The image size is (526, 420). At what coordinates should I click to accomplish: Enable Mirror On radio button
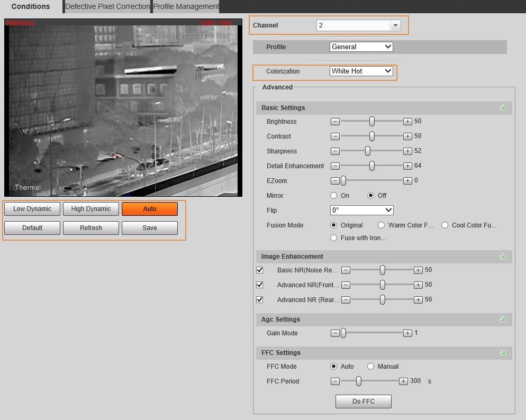coord(333,195)
